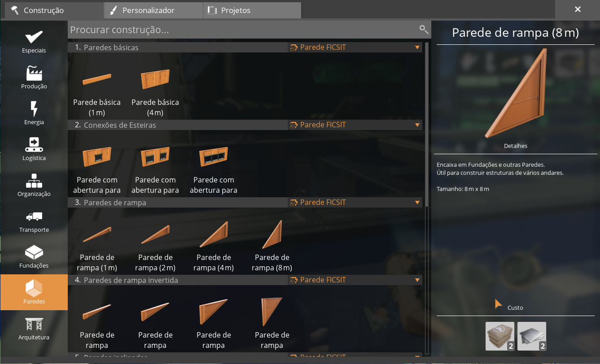Choose the Parede básica (4 m) item
The height and width of the screenshot is (364, 600).
pyautogui.click(x=155, y=92)
